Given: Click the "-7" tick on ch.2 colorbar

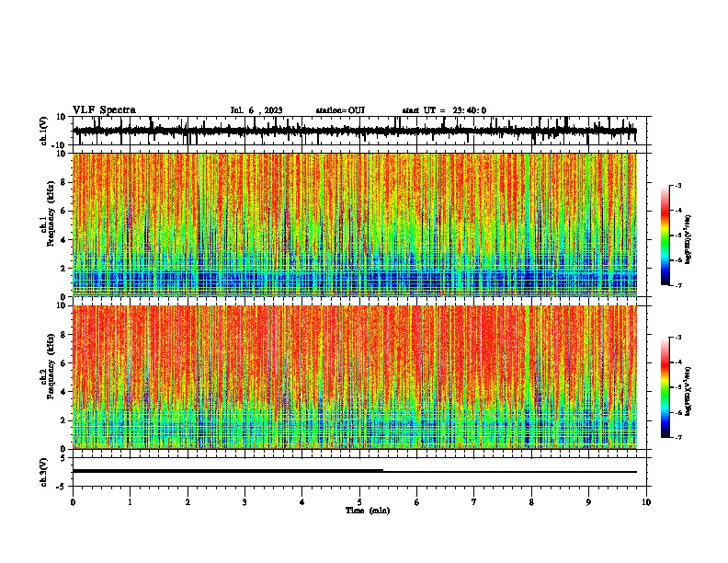Looking at the screenshot, I should pos(678,437).
